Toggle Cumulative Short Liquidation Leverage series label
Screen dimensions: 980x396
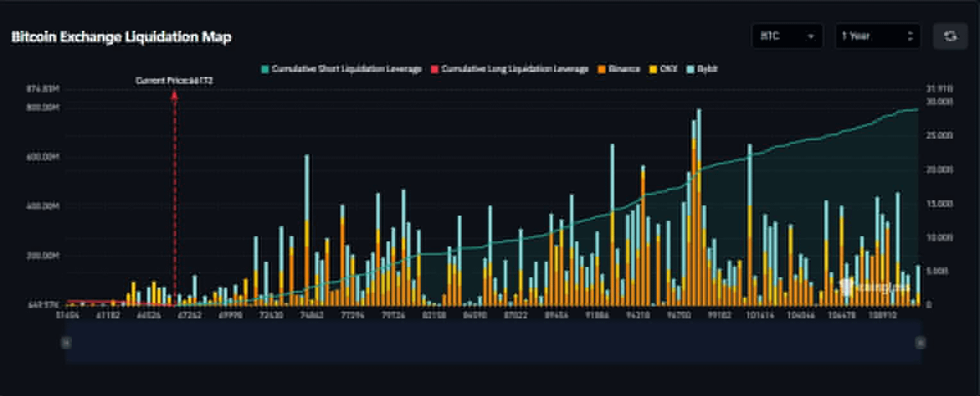(346, 69)
